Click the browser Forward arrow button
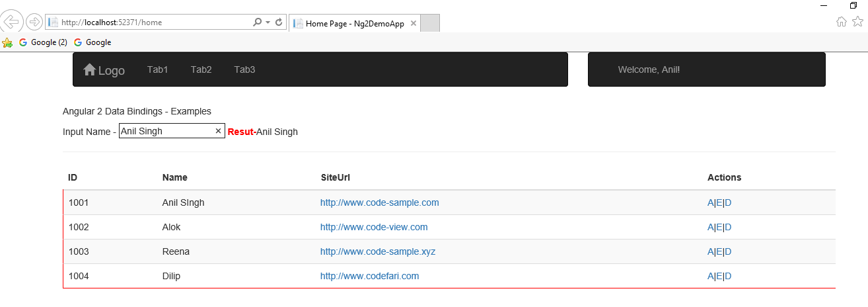 tap(34, 22)
